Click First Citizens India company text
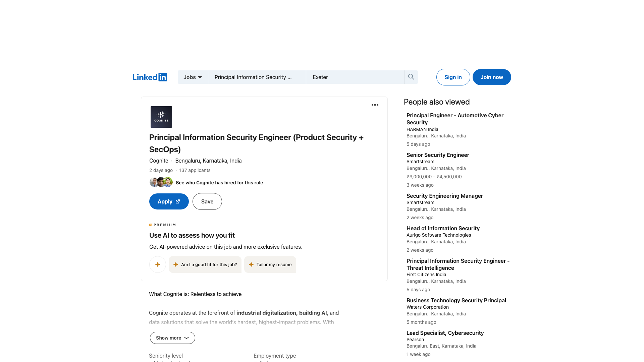The image size is (644, 362). click(x=426, y=275)
